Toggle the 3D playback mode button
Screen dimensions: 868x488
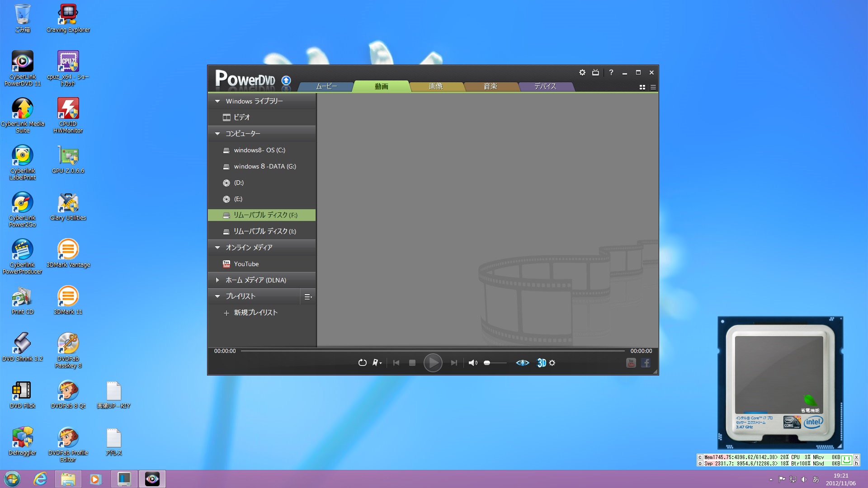pos(541,363)
